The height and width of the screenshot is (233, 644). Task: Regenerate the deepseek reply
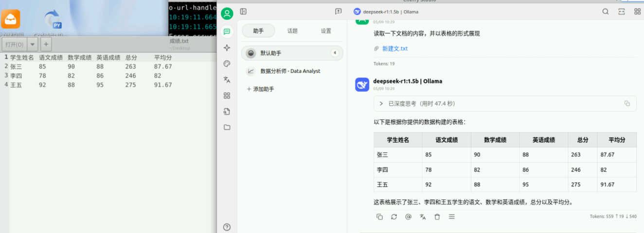point(394,217)
